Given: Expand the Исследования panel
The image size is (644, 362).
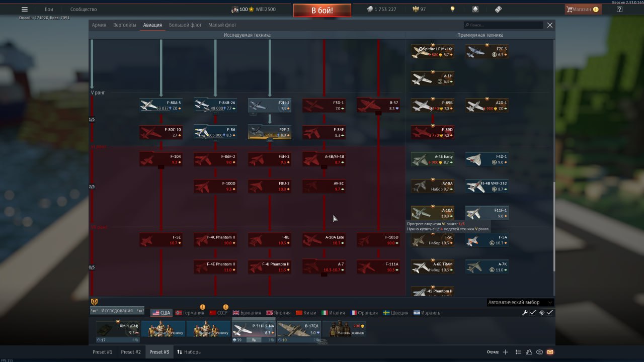Looking at the screenshot, I should [x=117, y=311].
